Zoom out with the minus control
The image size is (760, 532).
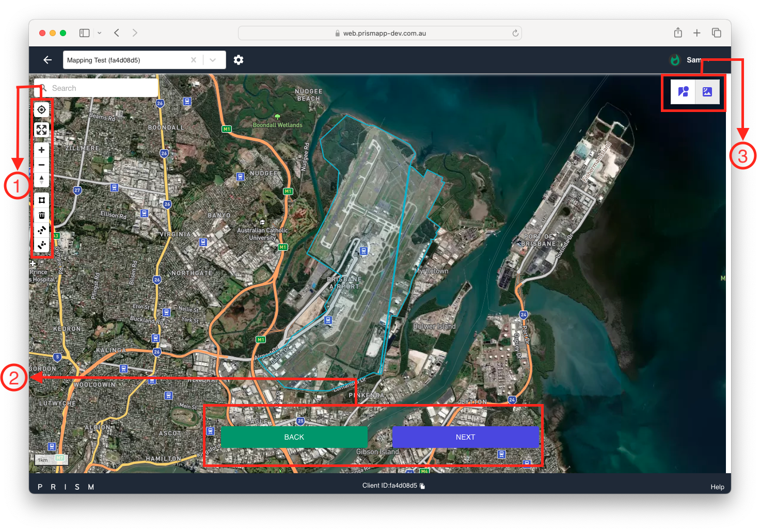[x=42, y=165]
